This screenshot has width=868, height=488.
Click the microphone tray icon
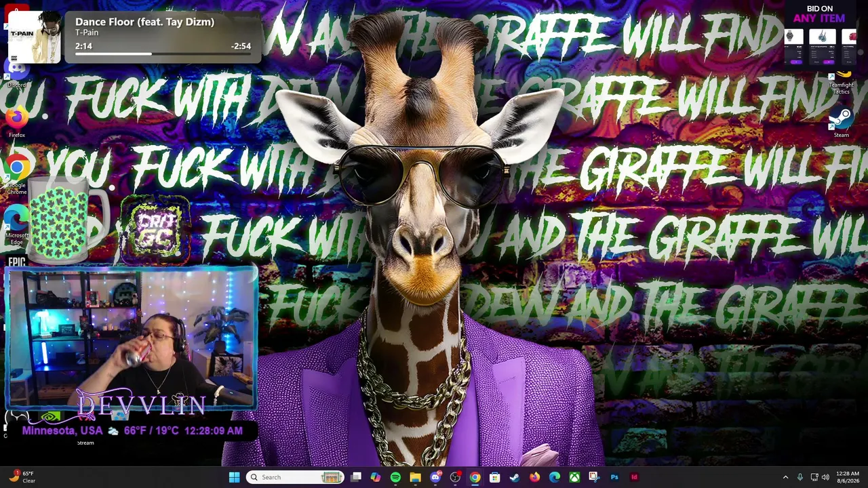[800, 477]
